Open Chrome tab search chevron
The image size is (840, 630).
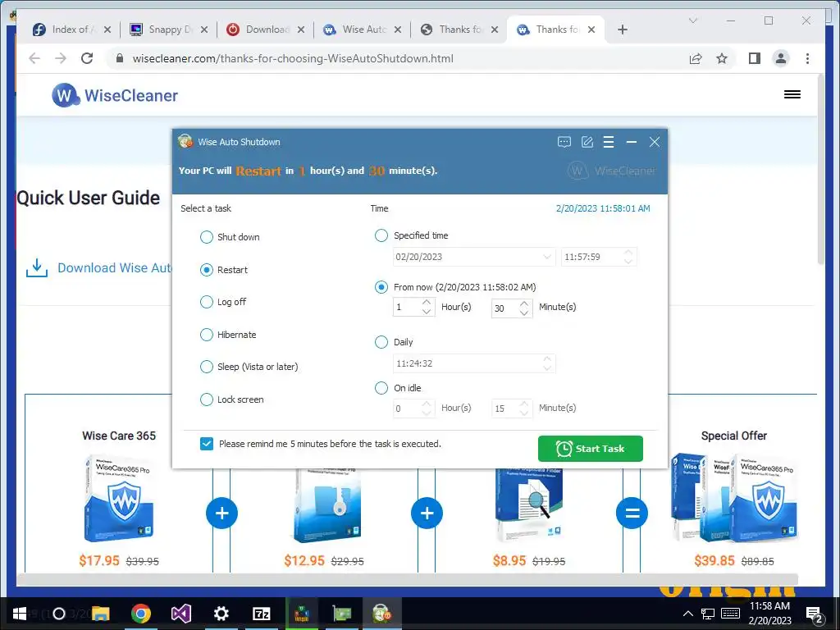[x=692, y=21]
